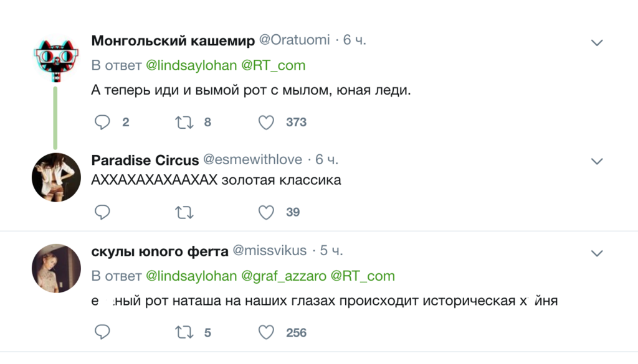Click the retweet icon showing 5 retweets
Viewport: 638px width, 364px height.
[184, 332]
